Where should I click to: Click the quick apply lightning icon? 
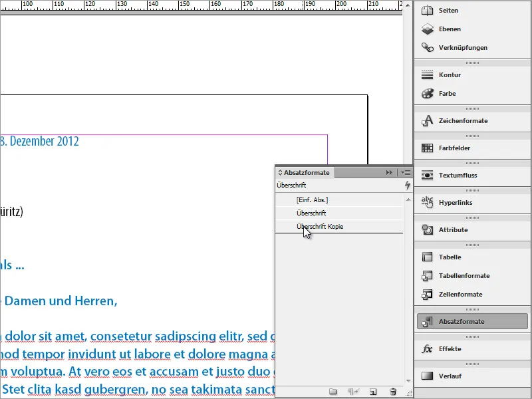tap(408, 186)
